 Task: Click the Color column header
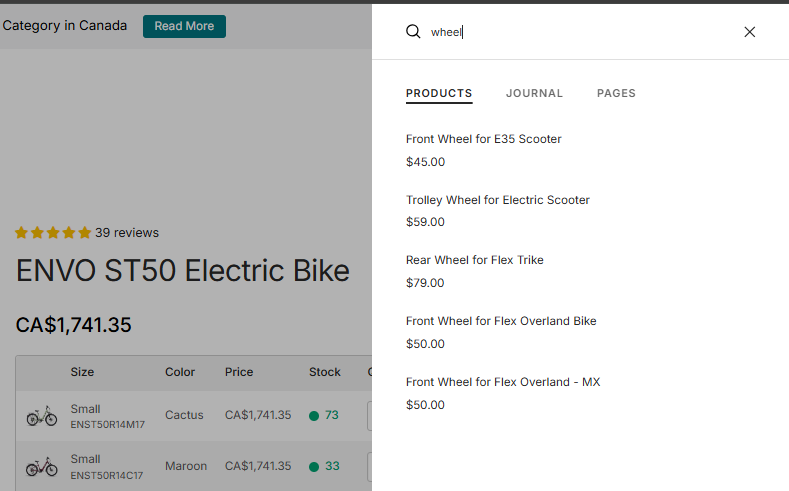coord(180,372)
